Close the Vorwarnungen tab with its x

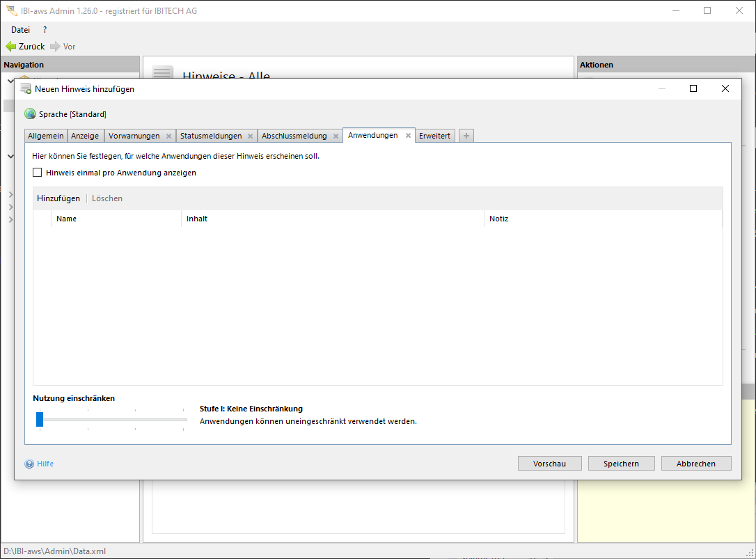click(168, 136)
